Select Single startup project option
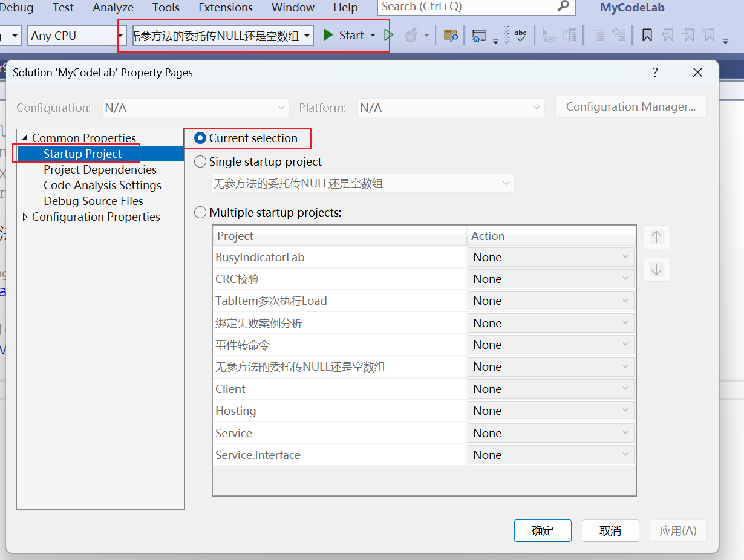This screenshot has height=560, width=744. pyautogui.click(x=200, y=162)
